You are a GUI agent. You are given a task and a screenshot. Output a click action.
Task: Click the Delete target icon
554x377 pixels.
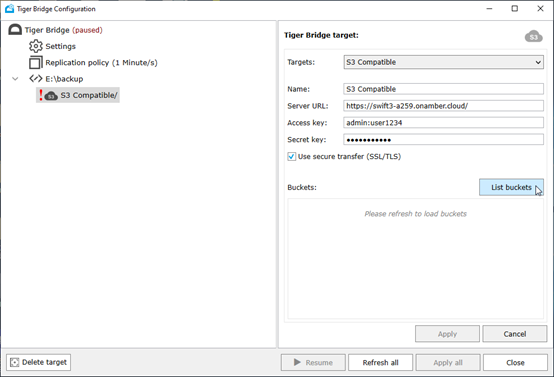(14, 362)
